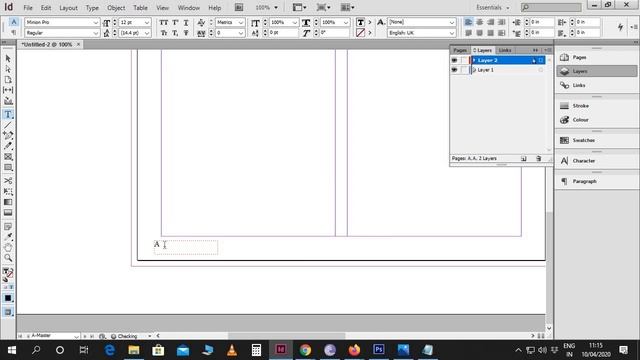
Task: Open the Regular font style dropdown
Action: tap(96, 33)
